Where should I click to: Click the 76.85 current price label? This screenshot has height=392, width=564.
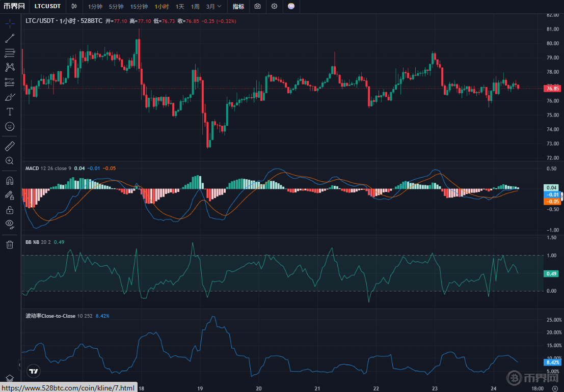(x=552, y=89)
